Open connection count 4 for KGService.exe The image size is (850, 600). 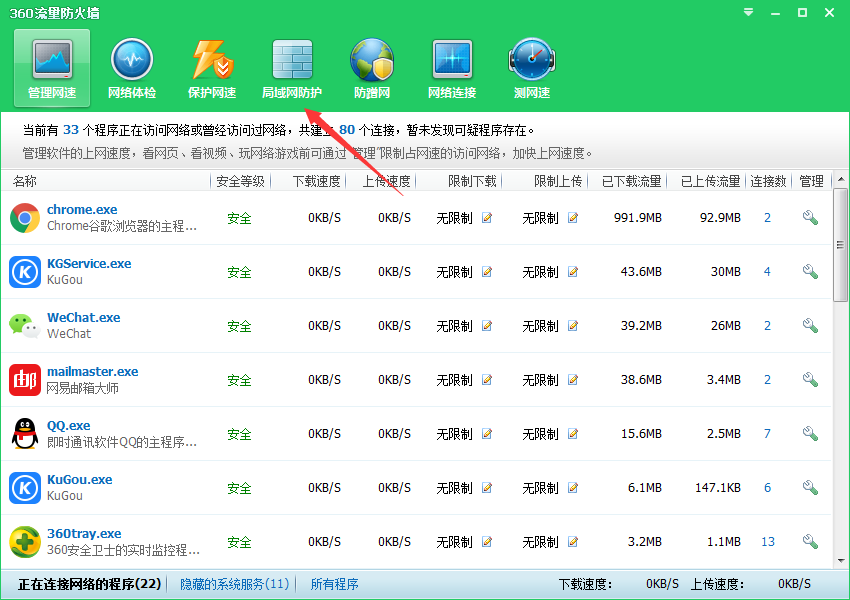point(766,271)
